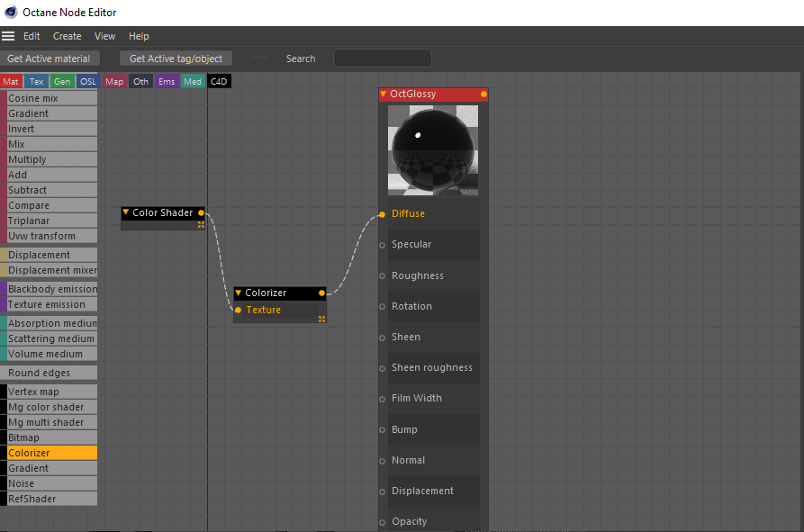Viewport: 804px width, 532px height.
Task: Select the Vertex map node button
Action: pos(49,392)
